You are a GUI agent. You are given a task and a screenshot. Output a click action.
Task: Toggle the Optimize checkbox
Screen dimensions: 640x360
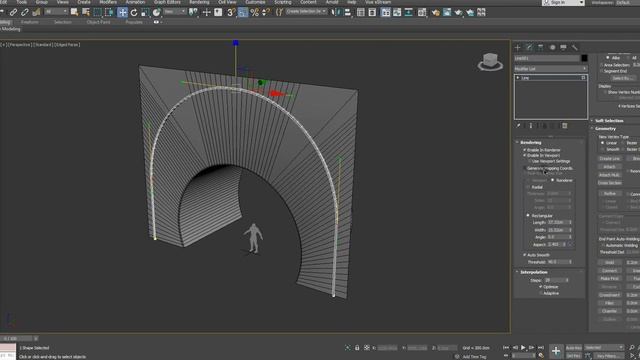point(541,287)
